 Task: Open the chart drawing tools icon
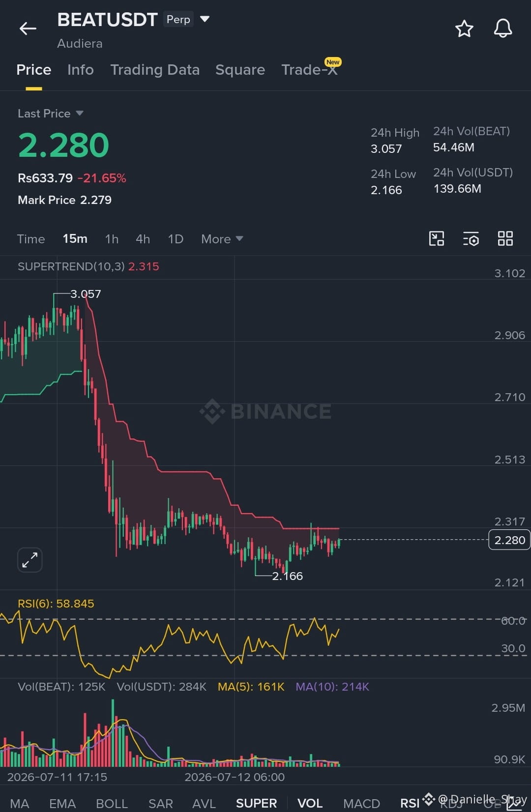437,239
